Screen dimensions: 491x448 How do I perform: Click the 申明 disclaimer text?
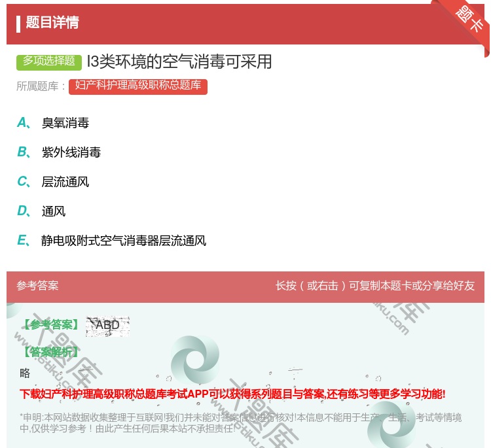point(240,422)
